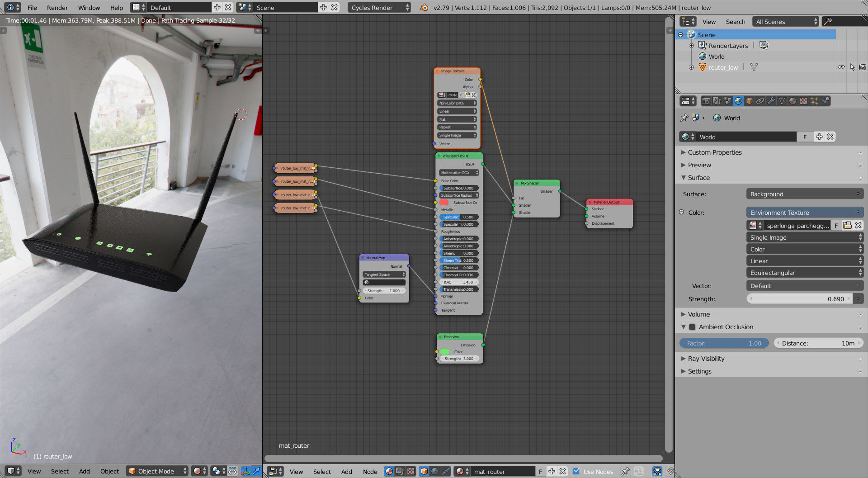Adjust the Ambient Occlusion Factor slider
Image resolution: width=868 pixels, height=478 pixels.
click(x=724, y=343)
